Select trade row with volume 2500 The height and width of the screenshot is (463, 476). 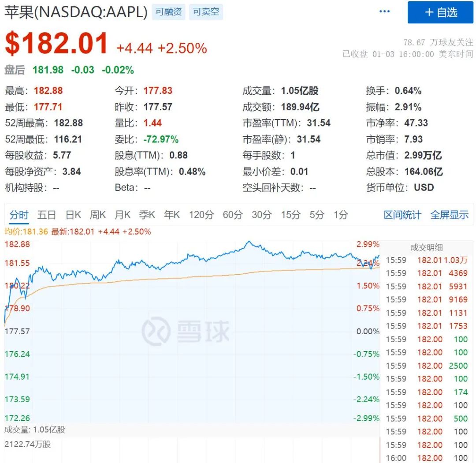427,366
